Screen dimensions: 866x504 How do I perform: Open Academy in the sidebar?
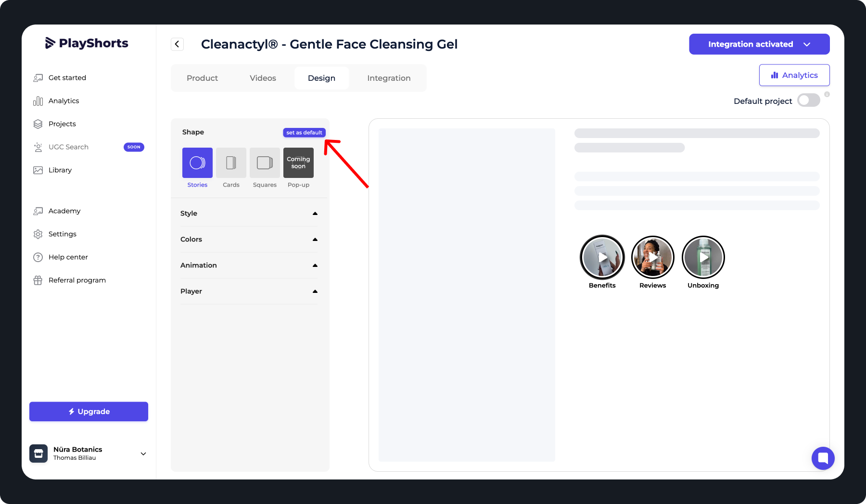[x=64, y=211]
